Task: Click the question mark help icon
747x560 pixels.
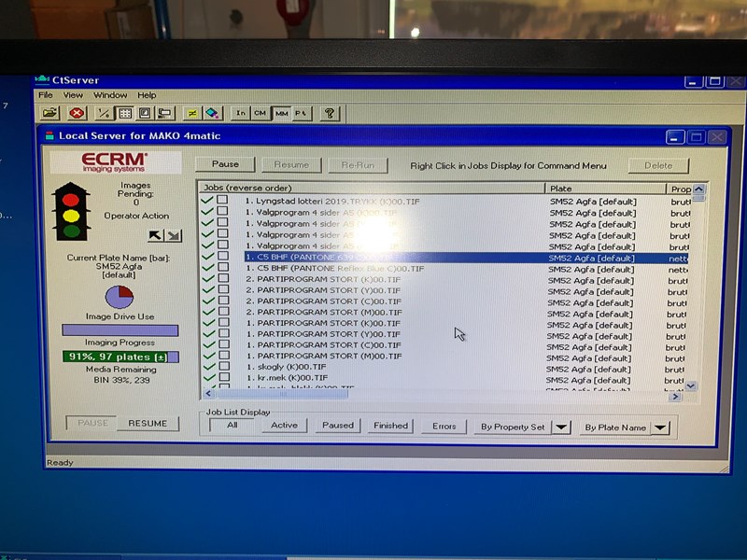Action: 329,113
